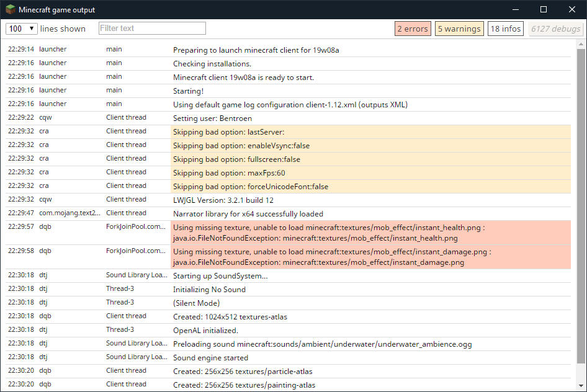Click the Filter text input field

152,29
